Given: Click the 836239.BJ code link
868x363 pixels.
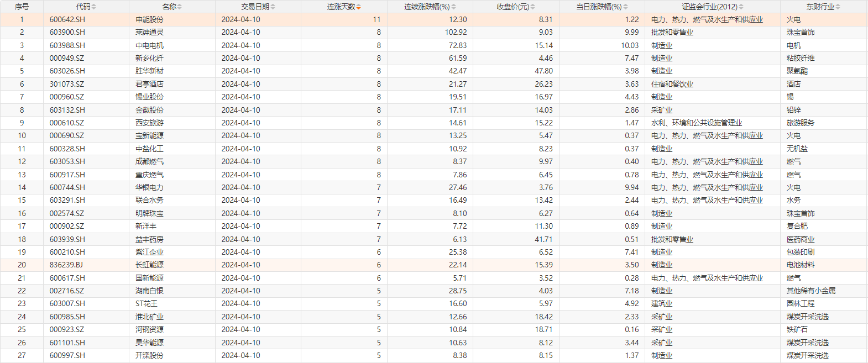Looking at the screenshot, I should coord(66,265).
